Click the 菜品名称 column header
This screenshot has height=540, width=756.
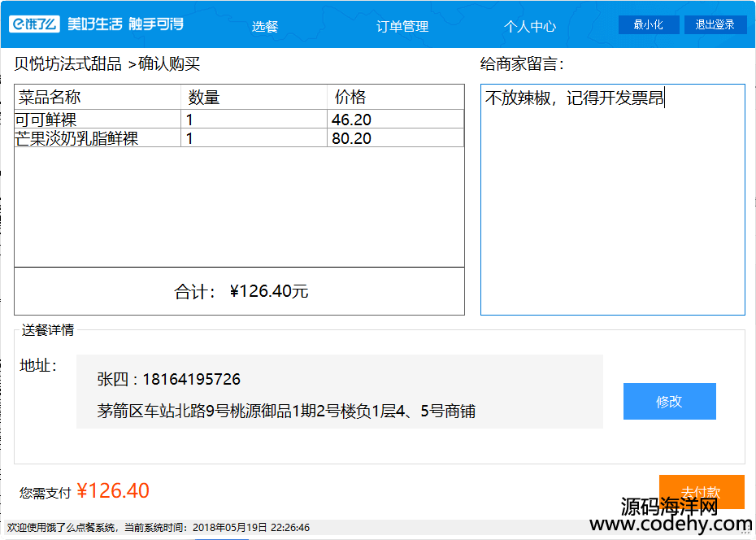click(x=50, y=98)
